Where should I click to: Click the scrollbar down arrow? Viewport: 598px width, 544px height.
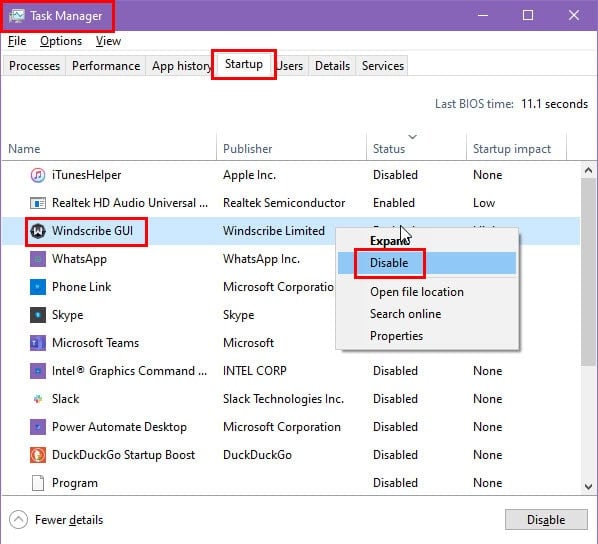pyautogui.click(x=588, y=486)
